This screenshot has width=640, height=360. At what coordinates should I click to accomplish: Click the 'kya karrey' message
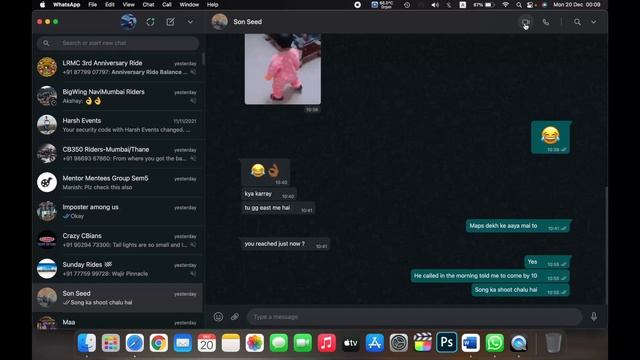click(269, 194)
